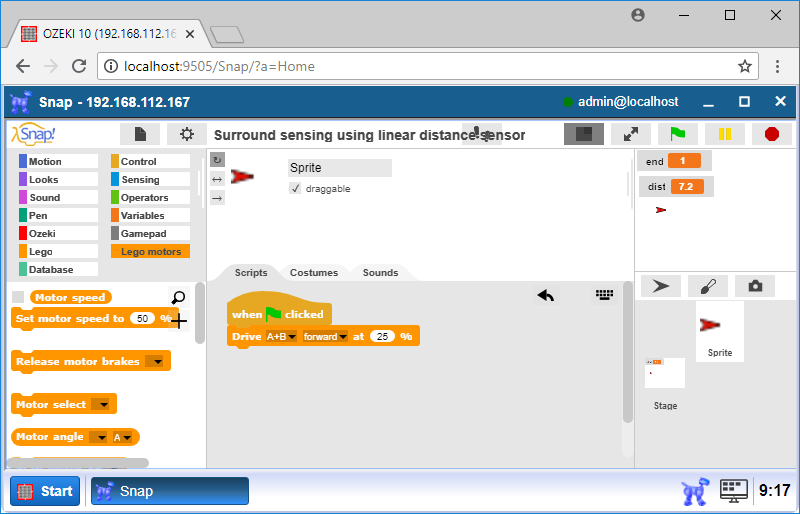Screen dimensions: 800x514
Task: Click the undo arrow in scripts area
Action: (x=546, y=295)
